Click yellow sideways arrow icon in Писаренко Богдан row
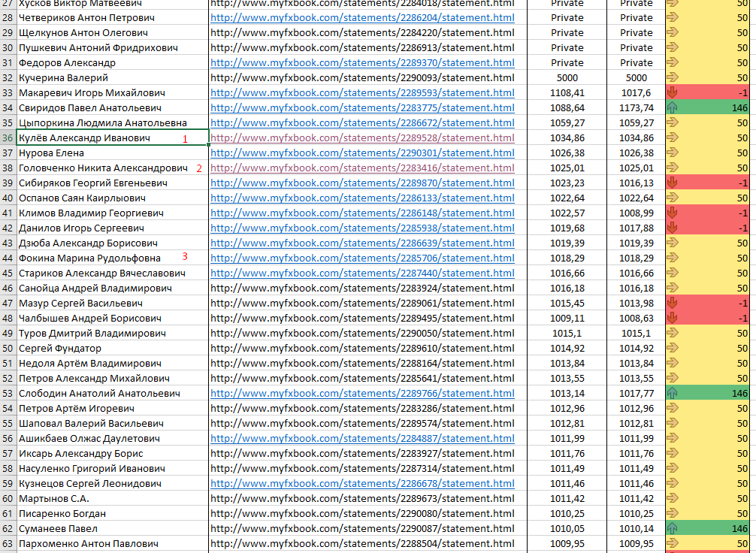This screenshot has height=553, width=756. pos(672,513)
